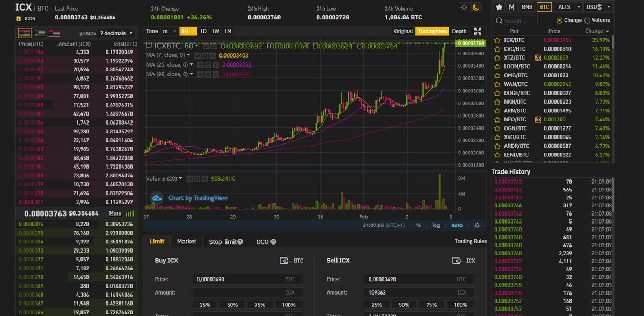Viewport: 644px width, 316px height.
Task: Open the 1H interval dropdown
Action: [x=188, y=31]
